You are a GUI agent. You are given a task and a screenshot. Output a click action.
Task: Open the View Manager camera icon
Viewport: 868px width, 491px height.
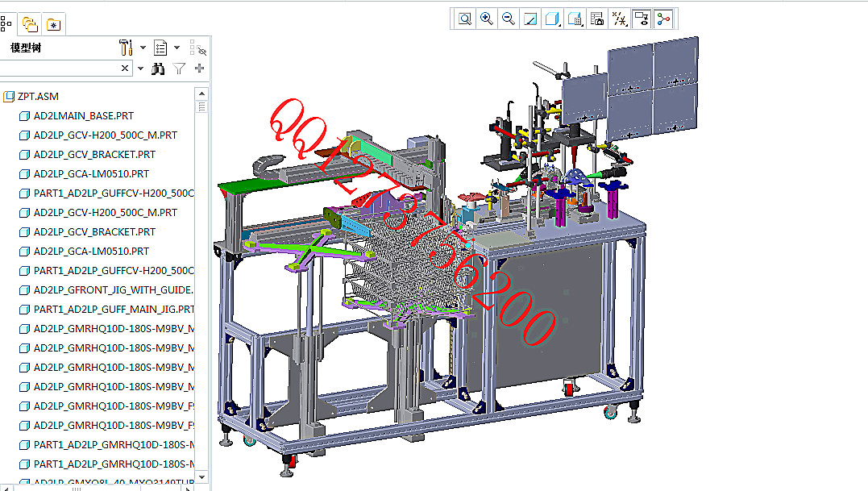(x=597, y=19)
